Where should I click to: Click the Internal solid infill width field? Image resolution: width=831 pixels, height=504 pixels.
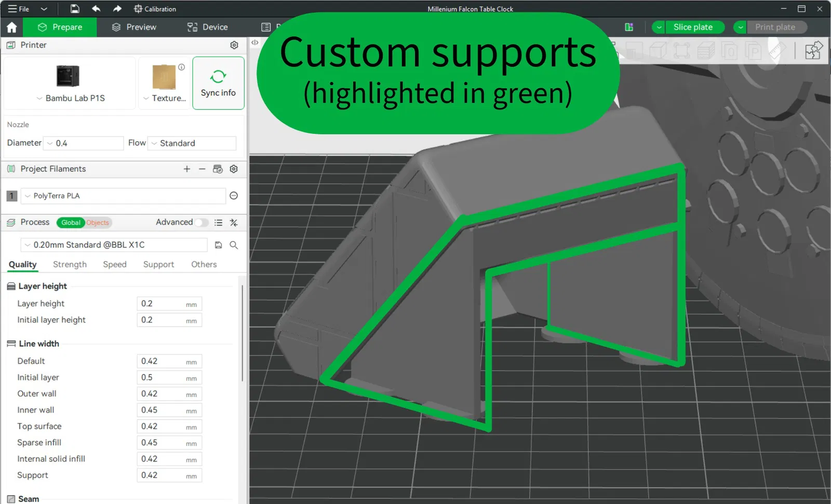click(x=169, y=459)
